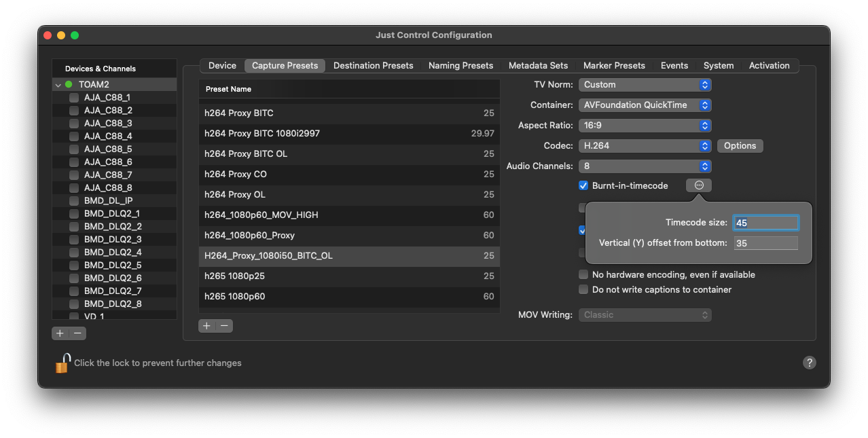Select preset h264 Proxy BITC 1080i2997
Viewport: 868px width, 438px height.
coord(349,134)
